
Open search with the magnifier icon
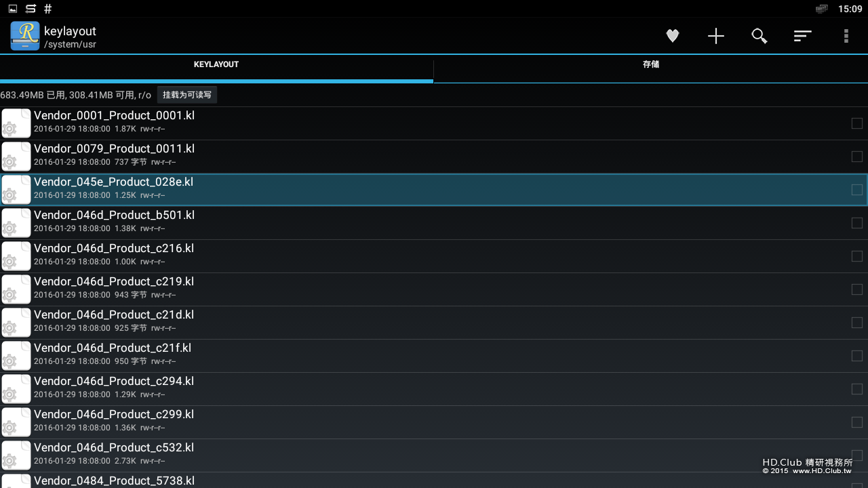759,36
